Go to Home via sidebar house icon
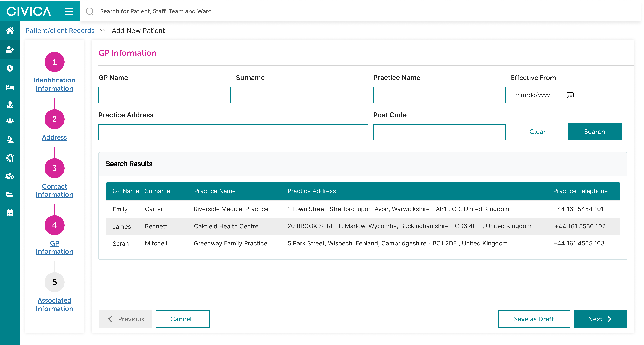The width and height of the screenshot is (644, 345). tap(10, 30)
